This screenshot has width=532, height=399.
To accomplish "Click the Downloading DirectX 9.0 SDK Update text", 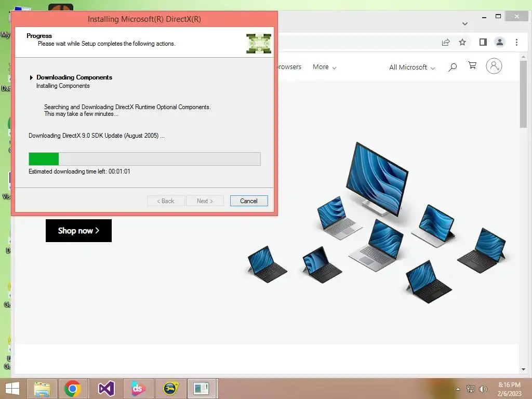I will [96, 136].
